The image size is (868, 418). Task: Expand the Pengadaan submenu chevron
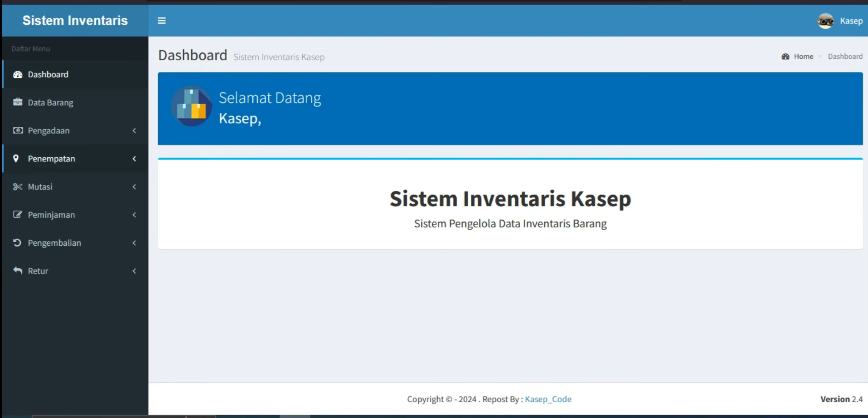pyautogui.click(x=134, y=130)
